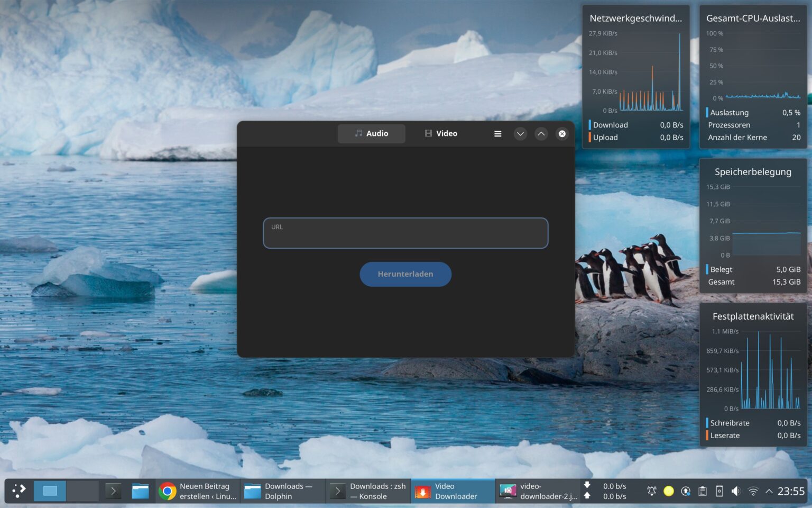The width and height of the screenshot is (812, 508).
Task: Click the Herunterladen button
Action: point(405,274)
